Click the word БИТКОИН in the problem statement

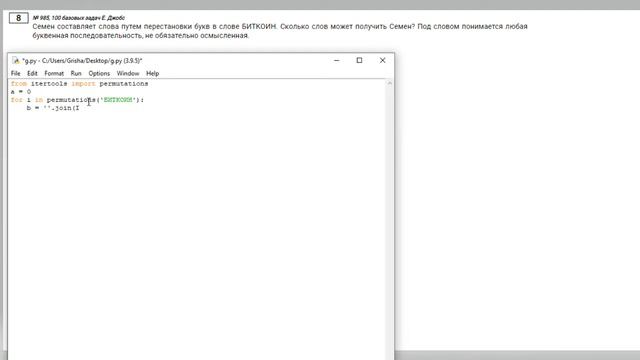click(x=259, y=27)
